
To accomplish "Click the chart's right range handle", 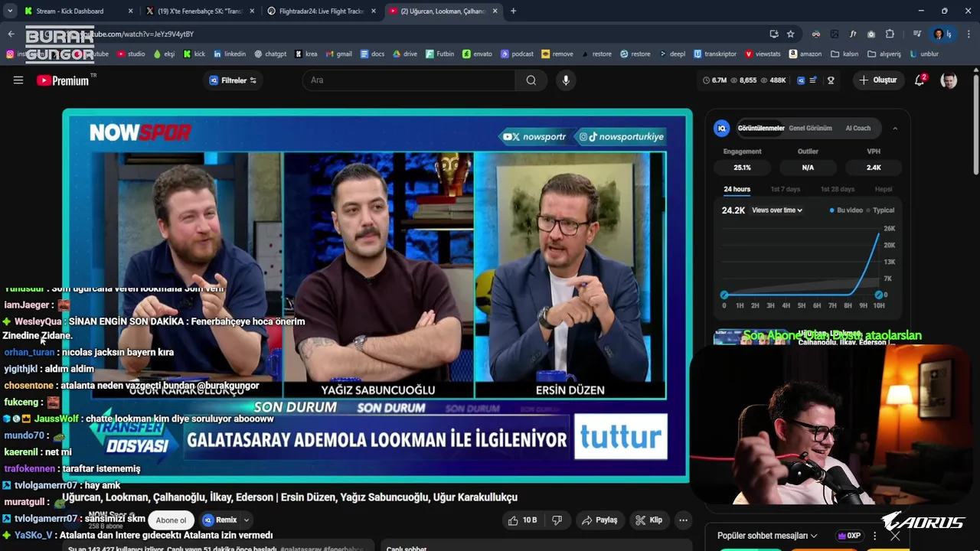I will pos(879,295).
